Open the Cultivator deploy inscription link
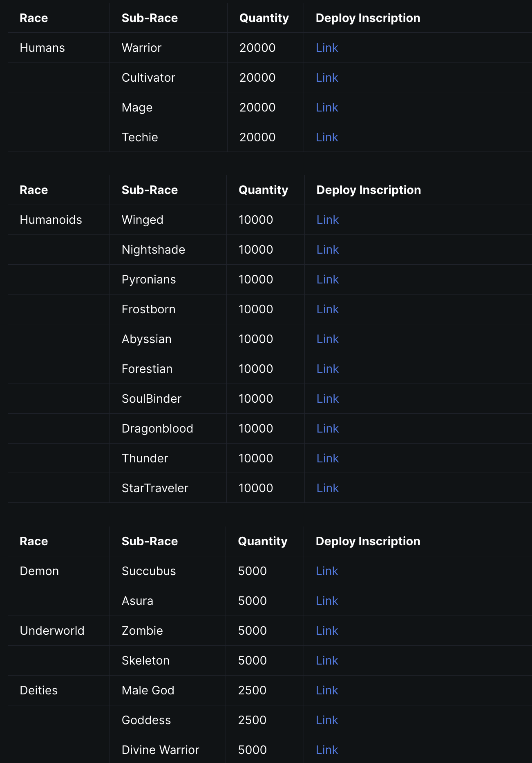This screenshot has width=532, height=763. point(327,78)
